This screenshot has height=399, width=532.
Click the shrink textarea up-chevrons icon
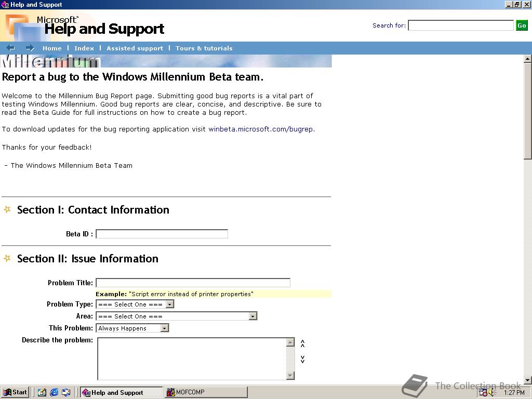tap(303, 343)
